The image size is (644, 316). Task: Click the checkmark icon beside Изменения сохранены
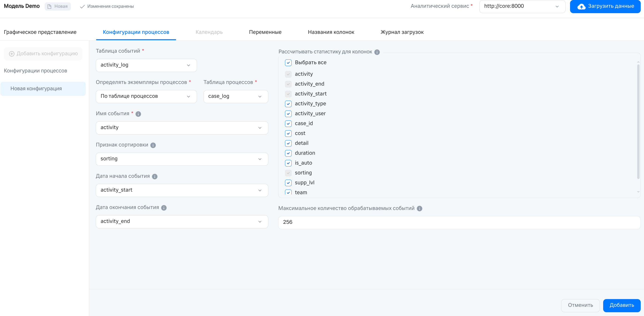[x=82, y=7]
